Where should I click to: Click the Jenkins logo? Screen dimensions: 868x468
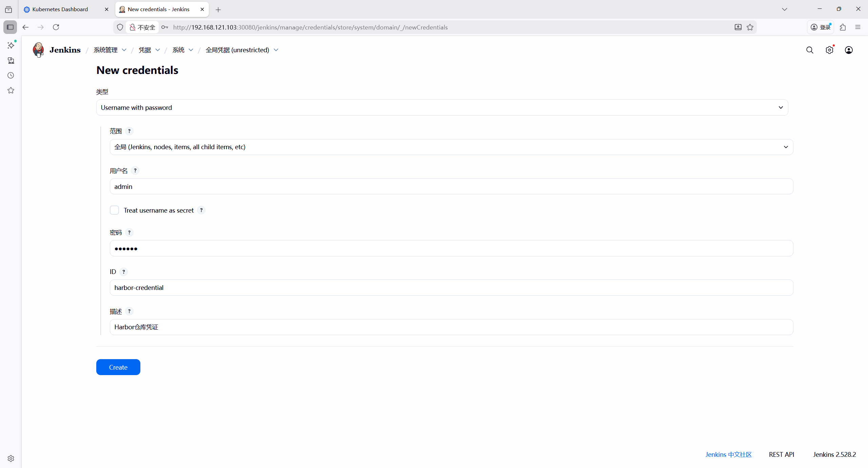(39, 50)
